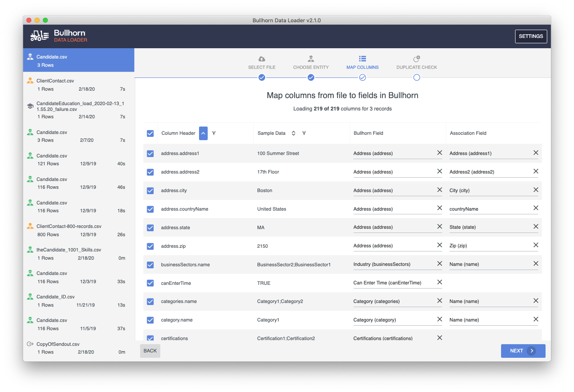
Task: Toggle the select-all columns checkbox
Action: pos(150,134)
